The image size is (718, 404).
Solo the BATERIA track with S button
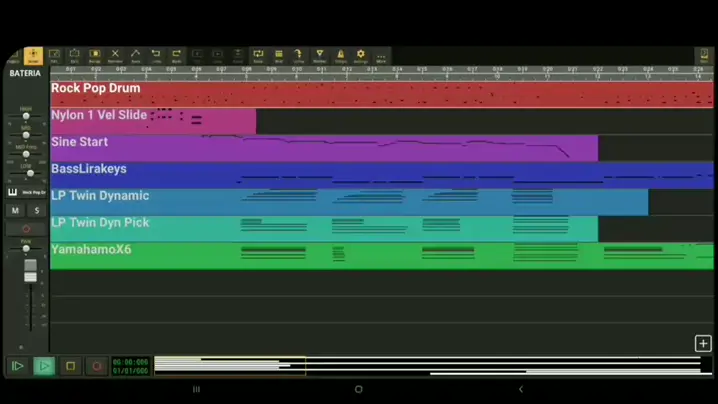37,210
